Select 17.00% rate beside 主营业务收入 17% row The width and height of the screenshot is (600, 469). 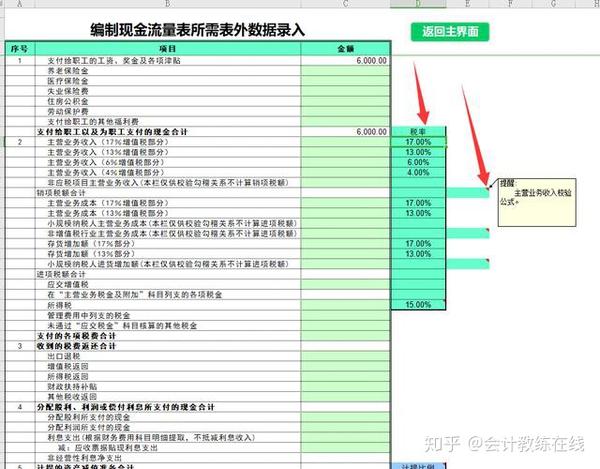click(x=418, y=142)
